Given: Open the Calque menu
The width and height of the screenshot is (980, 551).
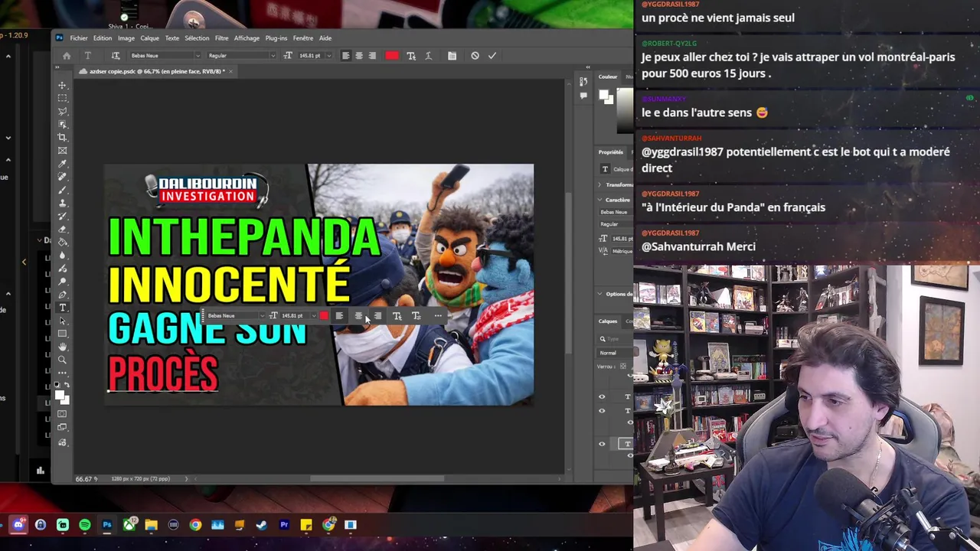Looking at the screenshot, I should 149,38.
